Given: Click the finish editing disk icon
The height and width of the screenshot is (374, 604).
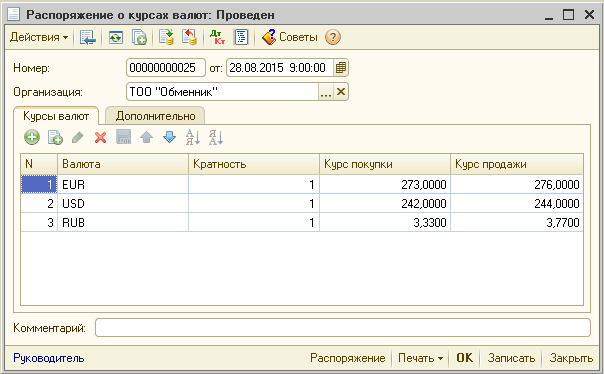Looking at the screenshot, I should 124,137.
